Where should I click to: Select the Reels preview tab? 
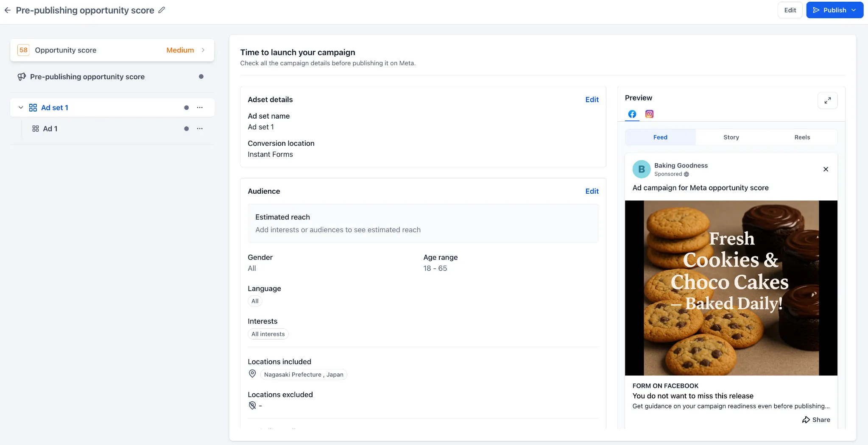tap(802, 137)
